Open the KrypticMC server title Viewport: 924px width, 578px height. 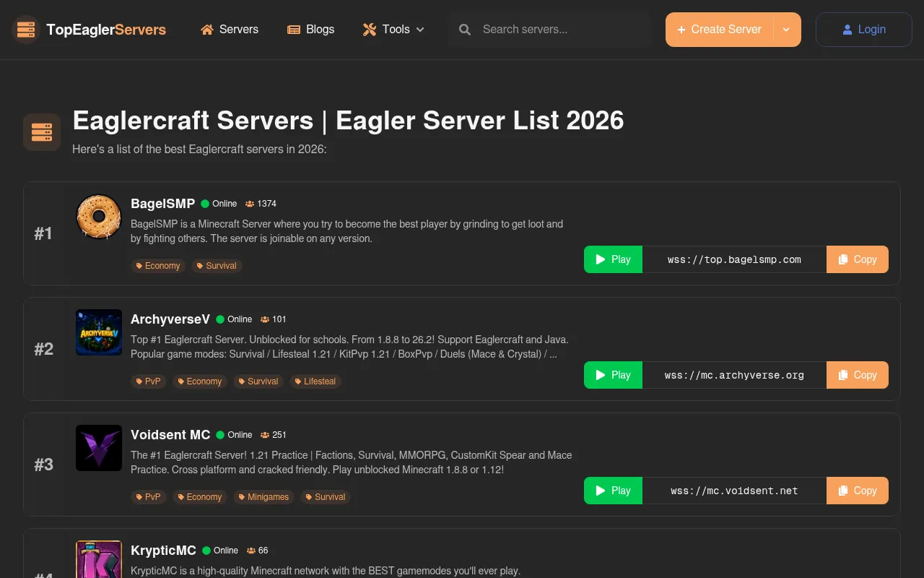pyautogui.click(x=163, y=551)
